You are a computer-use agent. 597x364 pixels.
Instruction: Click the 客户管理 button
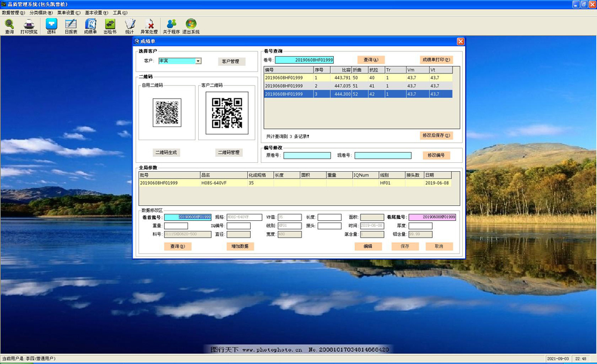click(x=230, y=61)
